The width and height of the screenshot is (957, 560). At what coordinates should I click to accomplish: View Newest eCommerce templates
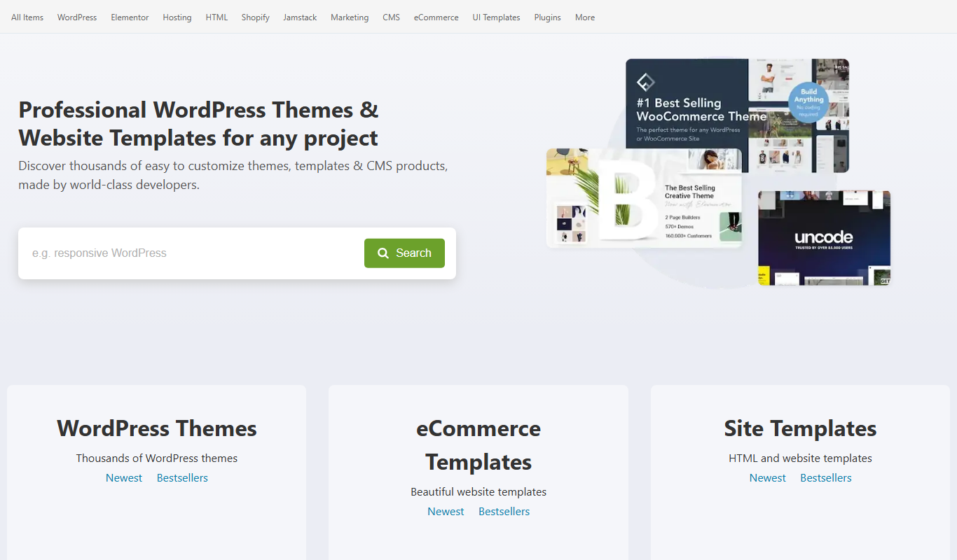(446, 512)
